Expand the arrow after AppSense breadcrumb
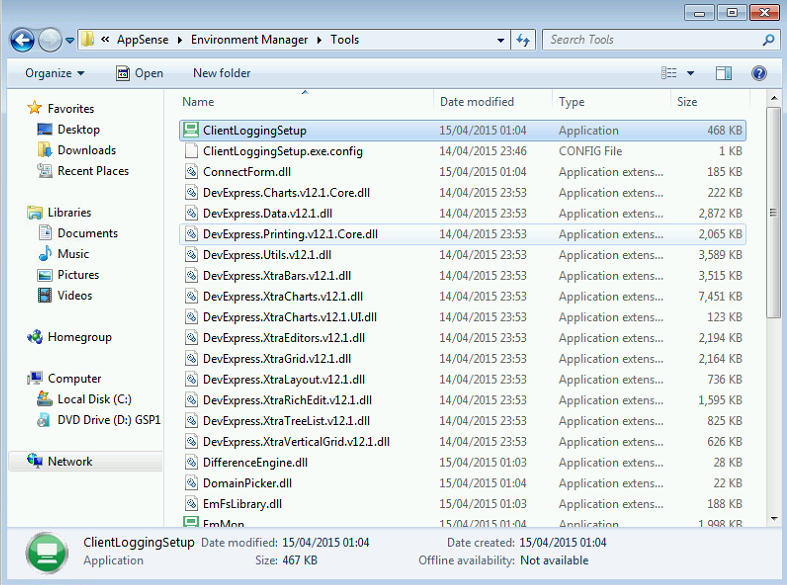 180,40
